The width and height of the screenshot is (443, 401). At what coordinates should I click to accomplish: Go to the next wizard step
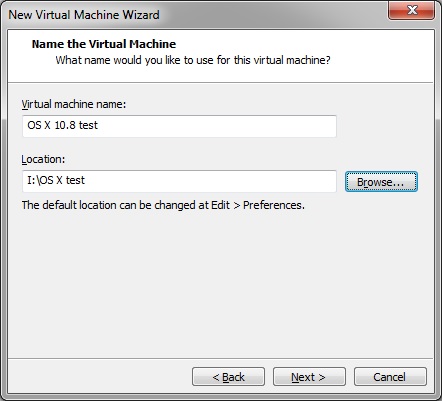point(309,377)
